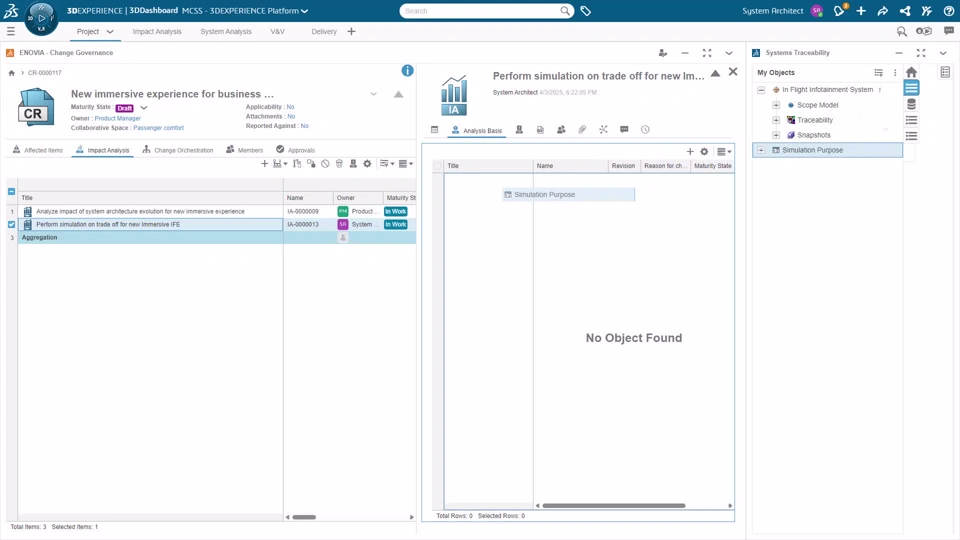
Task: Switch to the Impact Analysis dashboard tab
Action: [x=157, y=32]
